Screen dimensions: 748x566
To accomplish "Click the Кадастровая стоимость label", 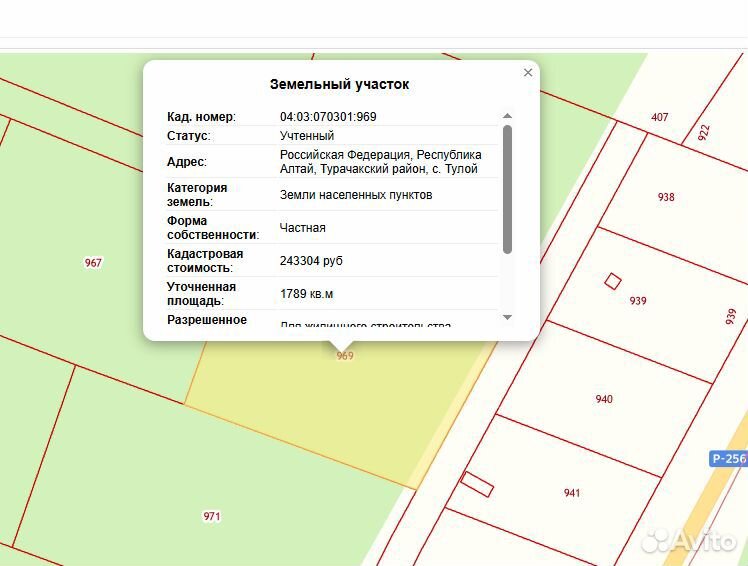I will pos(205,261).
